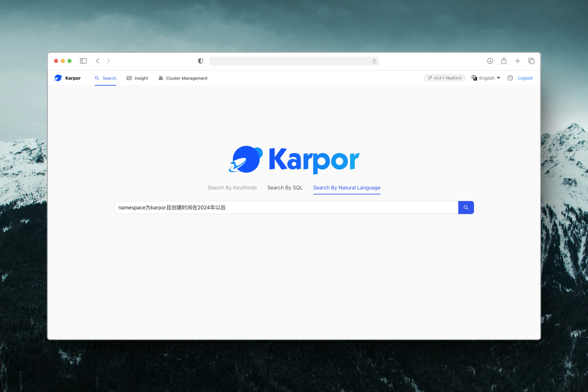Switch to Search By SQL tab
Image resolution: width=588 pixels, height=392 pixels.
pos(285,188)
